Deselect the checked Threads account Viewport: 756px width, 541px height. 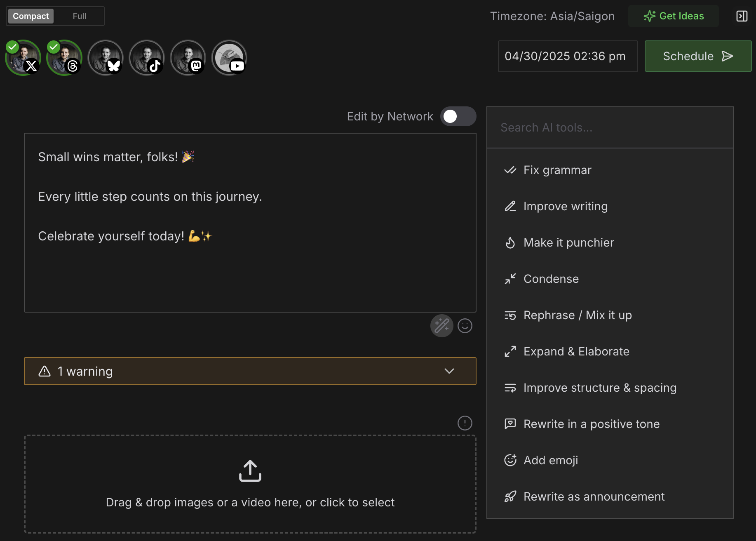[x=64, y=58]
